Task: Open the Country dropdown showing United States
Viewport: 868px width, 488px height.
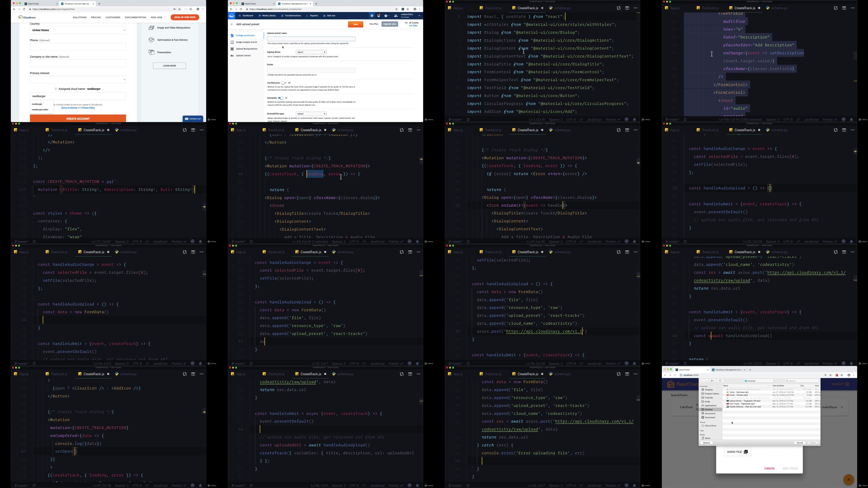Action: point(78,30)
